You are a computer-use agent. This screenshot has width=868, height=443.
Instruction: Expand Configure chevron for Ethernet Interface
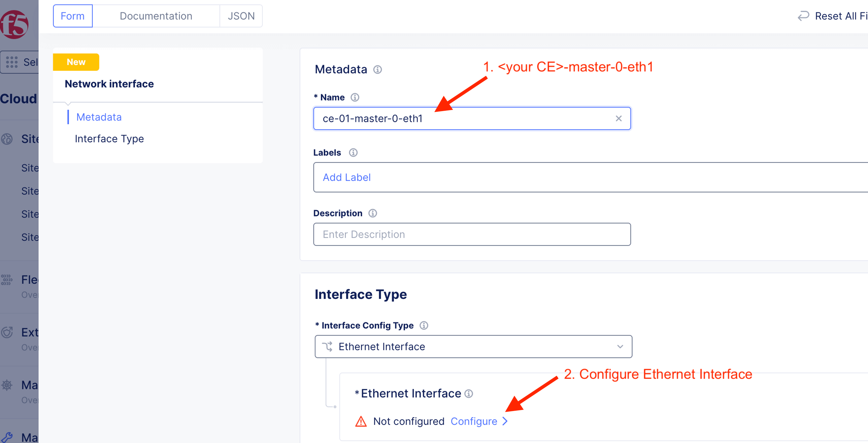pos(505,421)
